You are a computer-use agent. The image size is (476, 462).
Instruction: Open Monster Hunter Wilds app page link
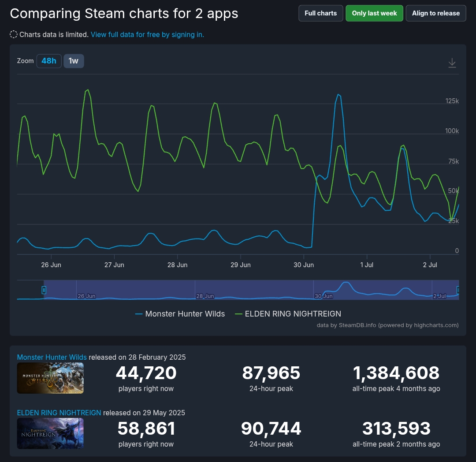pos(52,357)
